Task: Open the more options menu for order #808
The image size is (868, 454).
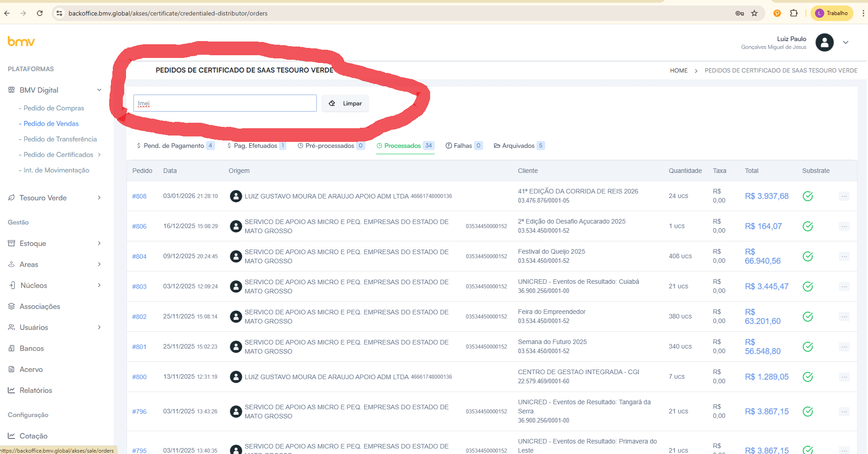Action: pos(844,196)
